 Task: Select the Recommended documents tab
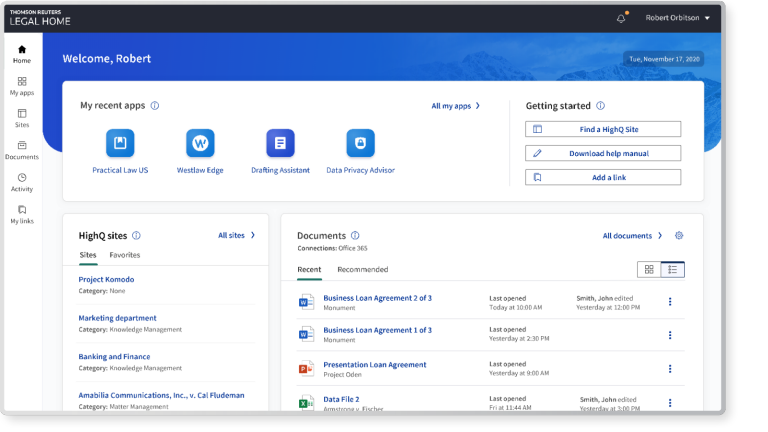coord(362,269)
